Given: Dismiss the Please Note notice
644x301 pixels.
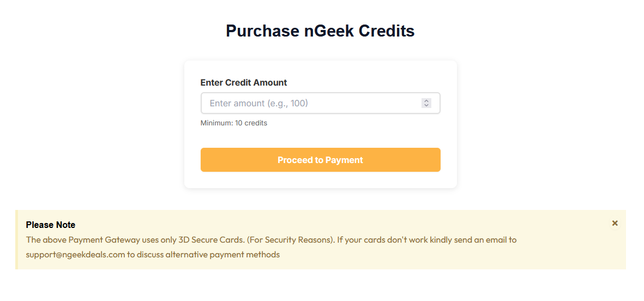Looking at the screenshot, I should [x=615, y=223].
